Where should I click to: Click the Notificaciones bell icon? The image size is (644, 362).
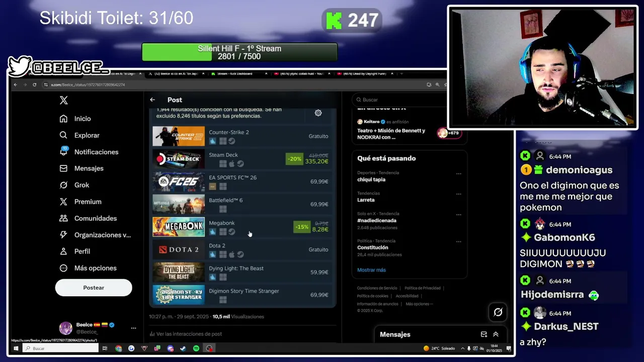coord(63,152)
